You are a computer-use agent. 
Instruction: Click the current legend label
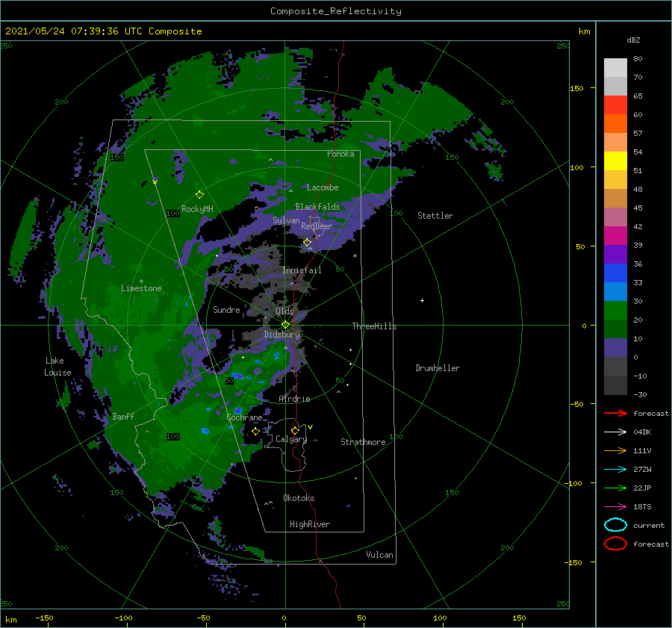tap(648, 525)
